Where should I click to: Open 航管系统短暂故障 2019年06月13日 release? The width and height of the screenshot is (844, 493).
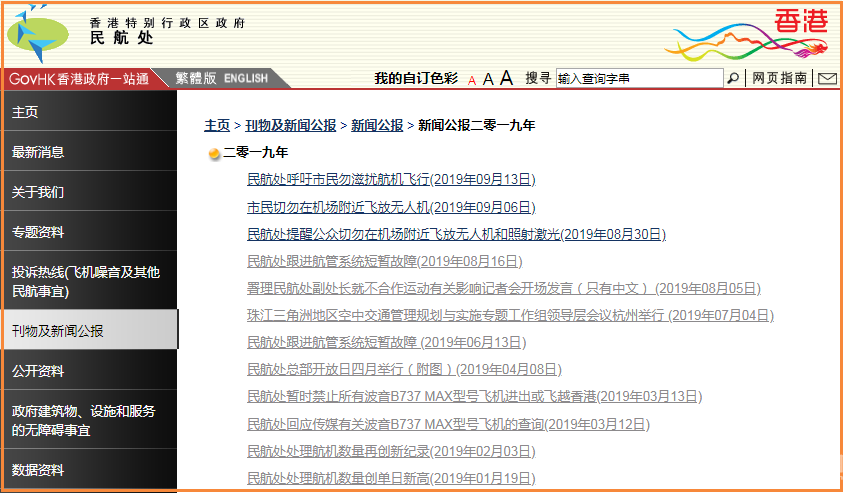pyautogui.click(x=386, y=342)
